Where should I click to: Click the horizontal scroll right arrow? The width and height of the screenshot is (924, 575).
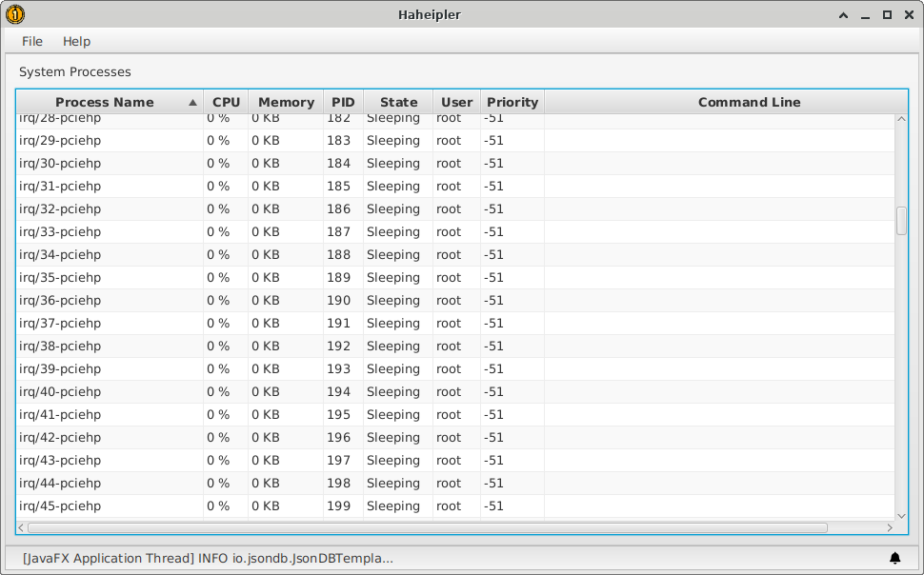point(890,527)
